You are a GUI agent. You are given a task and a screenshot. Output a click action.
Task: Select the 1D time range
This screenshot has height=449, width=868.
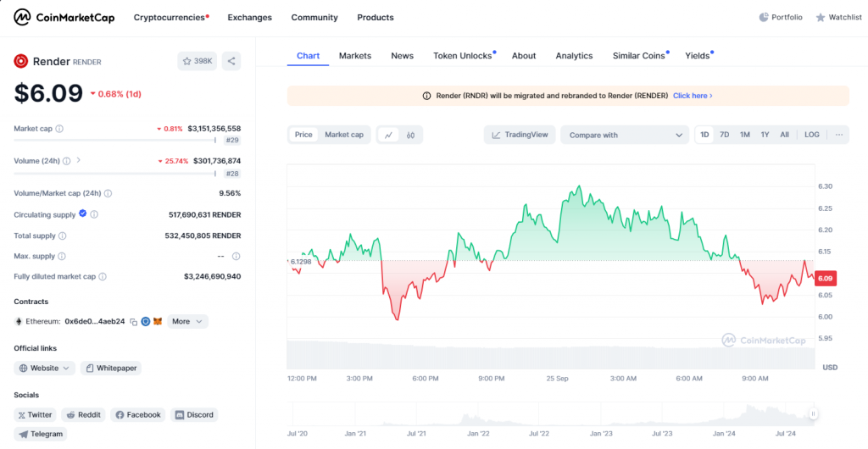tap(704, 135)
